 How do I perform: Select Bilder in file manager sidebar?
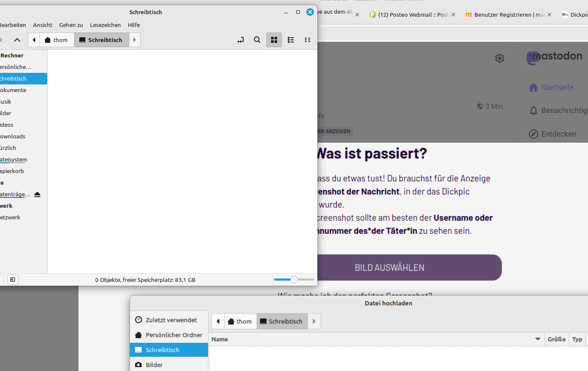(24, 113)
